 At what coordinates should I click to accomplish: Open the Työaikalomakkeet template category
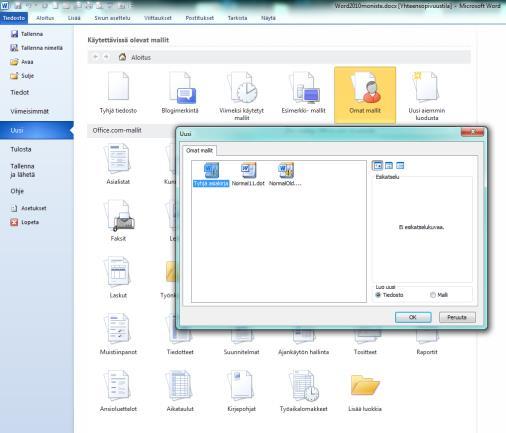(303, 391)
